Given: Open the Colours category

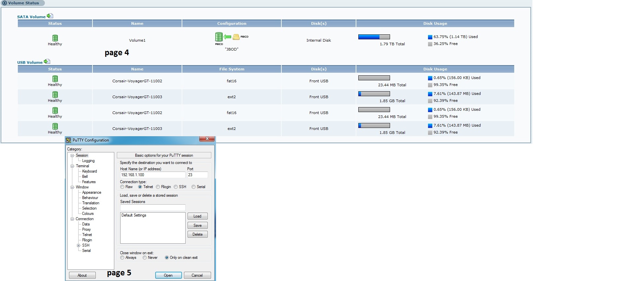Looking at the screenshot, I should click(x=88, y=214).
